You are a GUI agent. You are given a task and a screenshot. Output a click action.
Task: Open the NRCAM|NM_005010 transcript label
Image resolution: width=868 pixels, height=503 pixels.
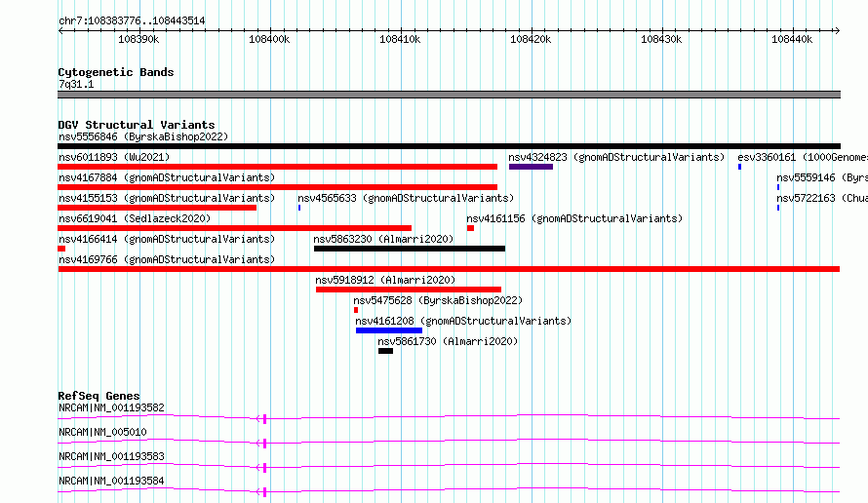tap(102, 432)
